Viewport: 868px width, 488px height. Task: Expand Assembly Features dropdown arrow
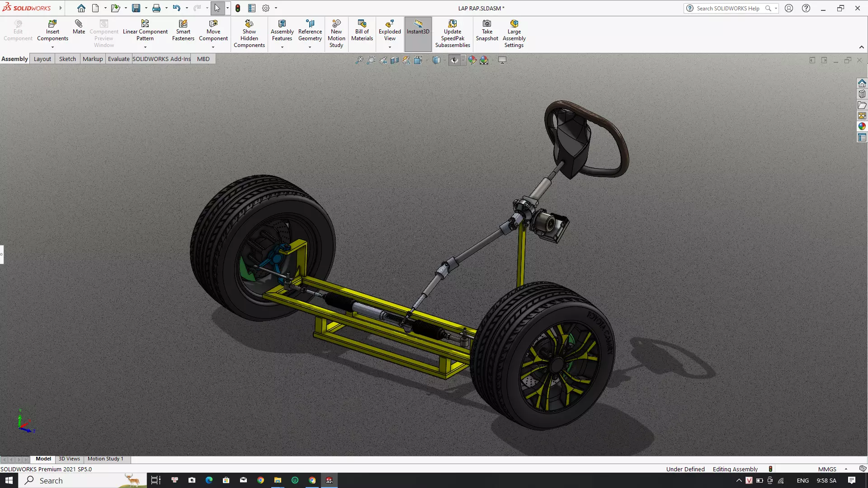point(282,47)
